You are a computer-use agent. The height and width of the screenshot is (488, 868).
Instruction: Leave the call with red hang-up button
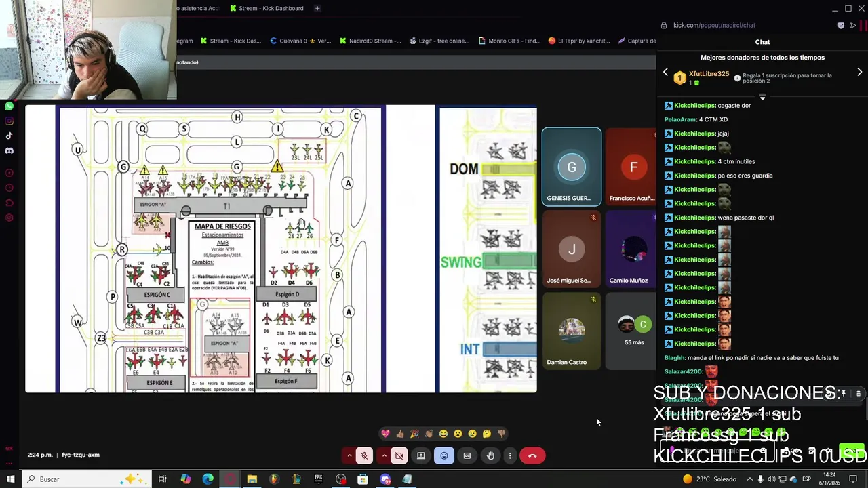(532, 455)
